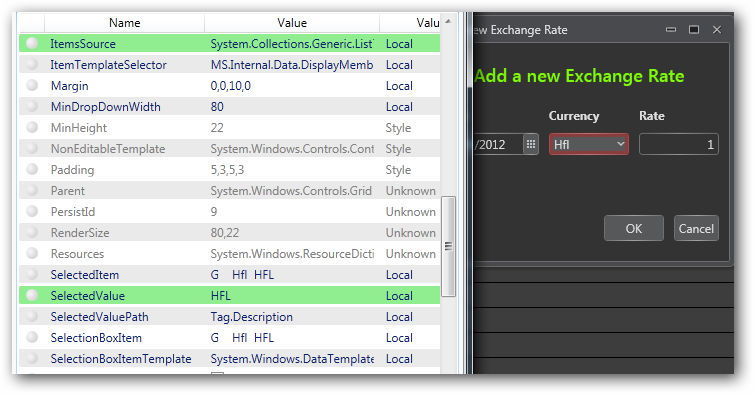The image size is (754, 394).
Task: Toggle the circle marker beside MinHeight
Action: click(32, 127)
